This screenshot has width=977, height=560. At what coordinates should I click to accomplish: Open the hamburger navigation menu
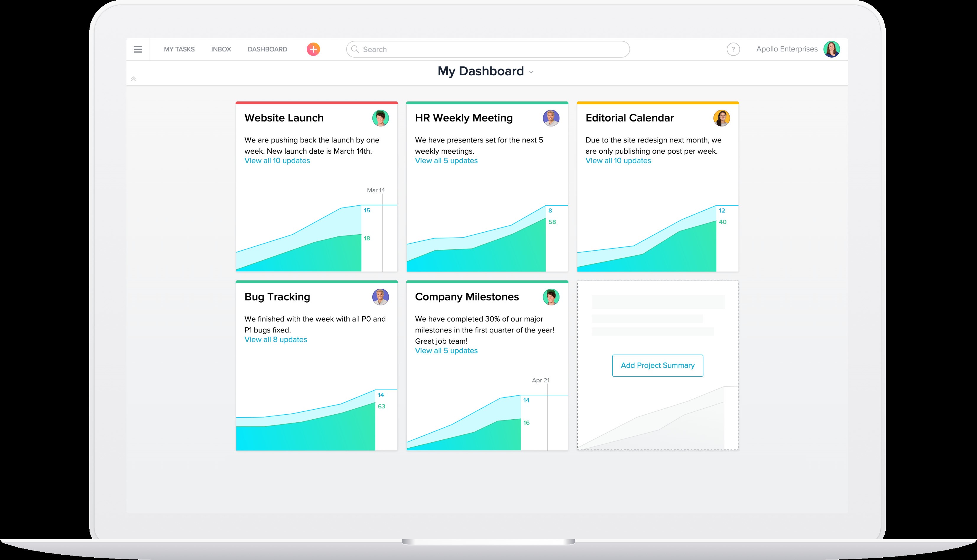[138, 49]
